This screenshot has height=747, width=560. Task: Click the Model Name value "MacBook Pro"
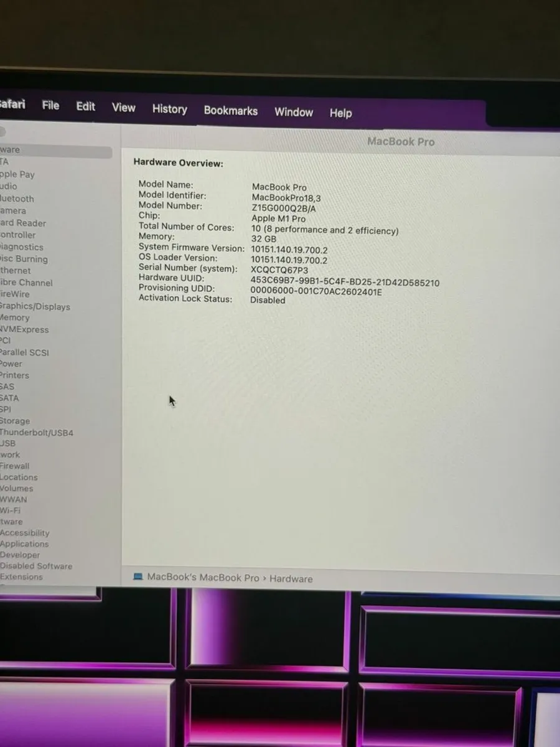[279, 187]
